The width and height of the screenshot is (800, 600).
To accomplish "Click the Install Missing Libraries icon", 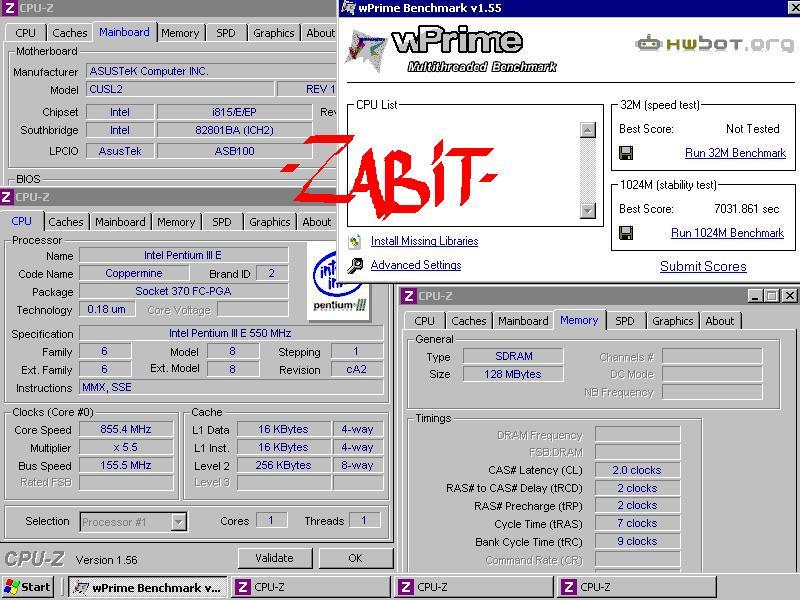I will tap(355, 241).
